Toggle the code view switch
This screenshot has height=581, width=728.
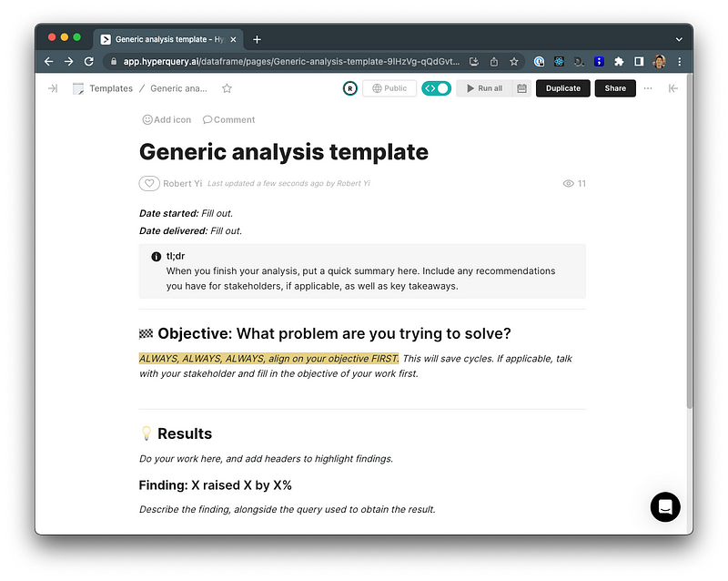pyautogui.click(x=436, y=88)
